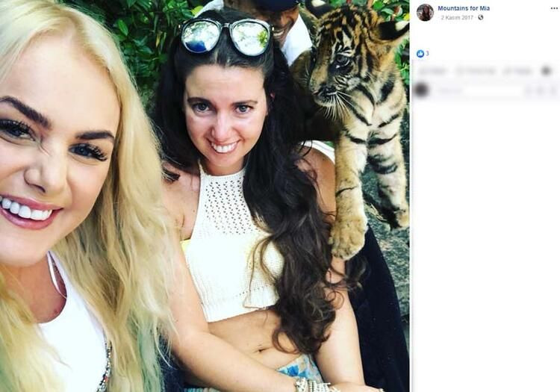Viewport: 560px width, 392px height.
Task: Click the blurred Share action in action row
Action: click(x=517, y=72)
